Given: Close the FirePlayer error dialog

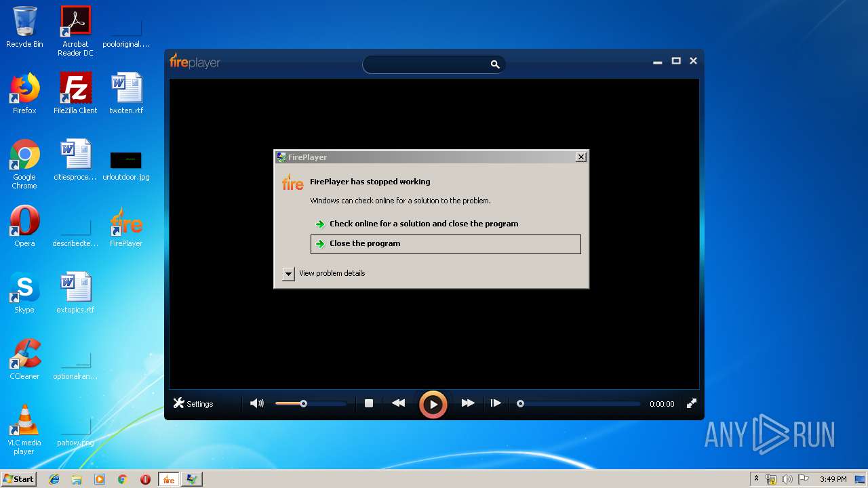Looking at the screenshot, I should (581, 157).
